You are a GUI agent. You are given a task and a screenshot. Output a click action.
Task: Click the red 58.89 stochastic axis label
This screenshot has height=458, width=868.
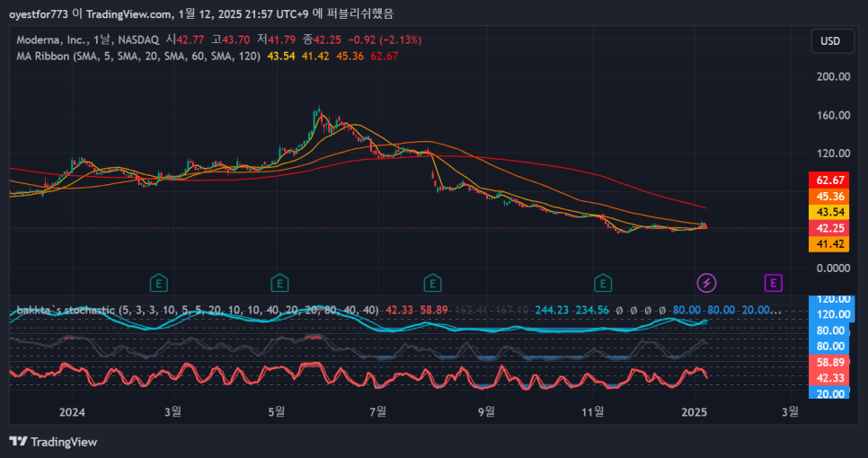(x=828, y=362)
